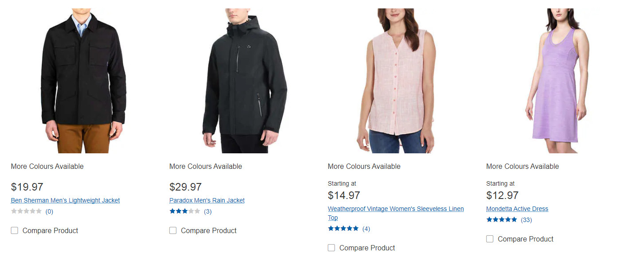Enable Compare Product for the Paradox Rain Jacket
This screenshot has width=644, height=261.
[x=173, y=230]
